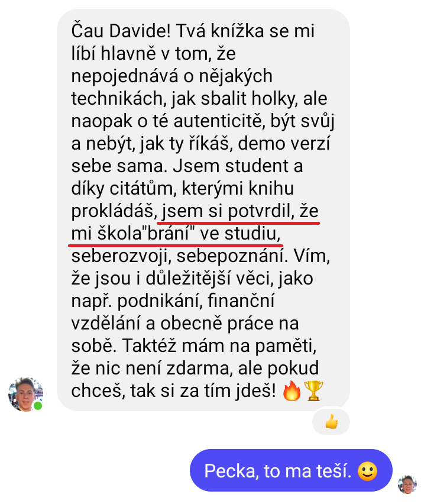Click the text "tak si za tím jdeš!"
The height and width of the screenshot is (504, 421).
click(203, 391)
